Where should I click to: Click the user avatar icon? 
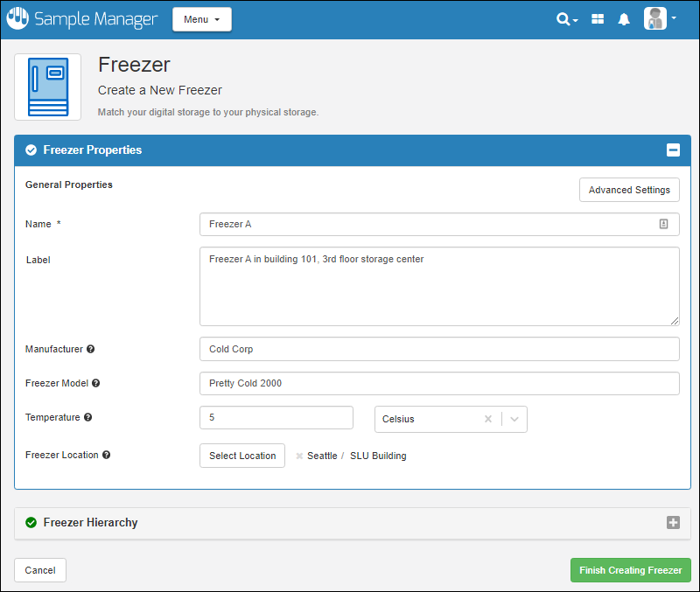coord(655,19)
